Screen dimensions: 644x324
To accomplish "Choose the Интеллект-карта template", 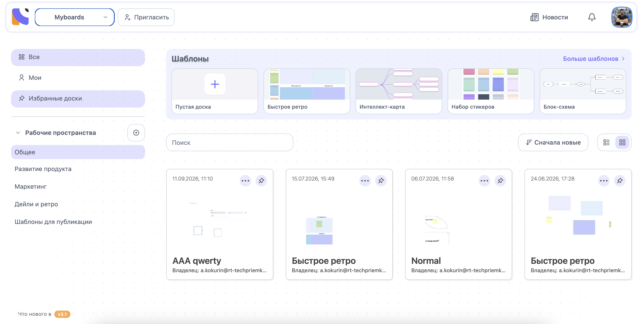I will 399,91.
